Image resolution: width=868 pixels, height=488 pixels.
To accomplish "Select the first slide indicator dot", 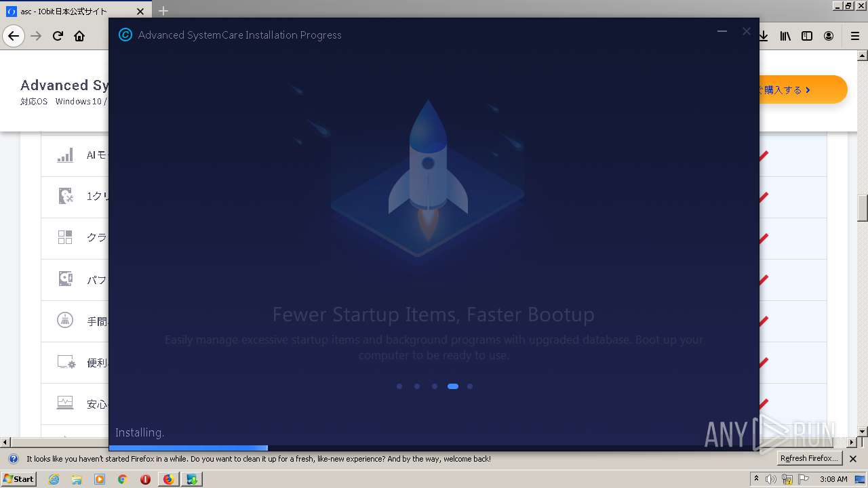I will pyautogui.click(x=399, y=386).
